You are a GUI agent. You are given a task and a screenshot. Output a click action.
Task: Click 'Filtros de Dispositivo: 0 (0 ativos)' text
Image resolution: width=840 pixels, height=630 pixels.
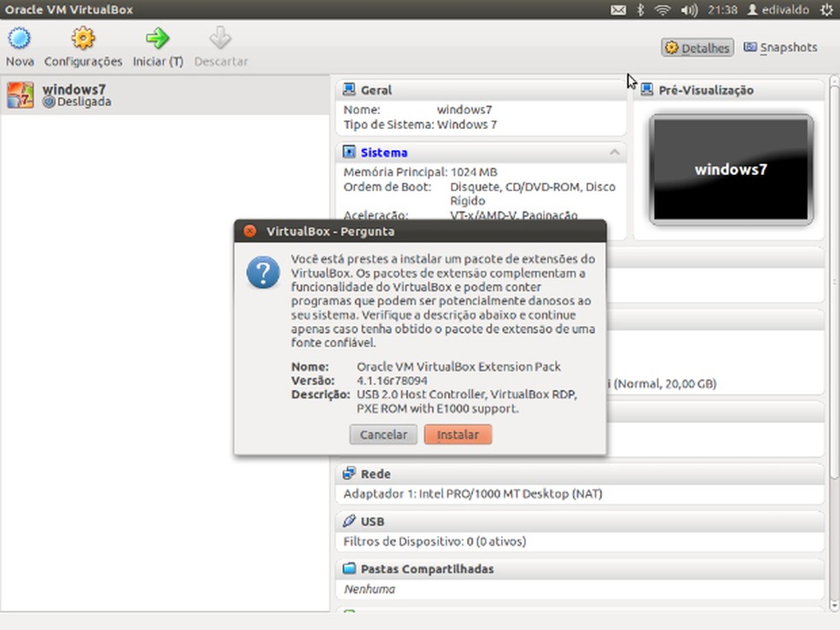pyautogui.click(x=435, y=541)
